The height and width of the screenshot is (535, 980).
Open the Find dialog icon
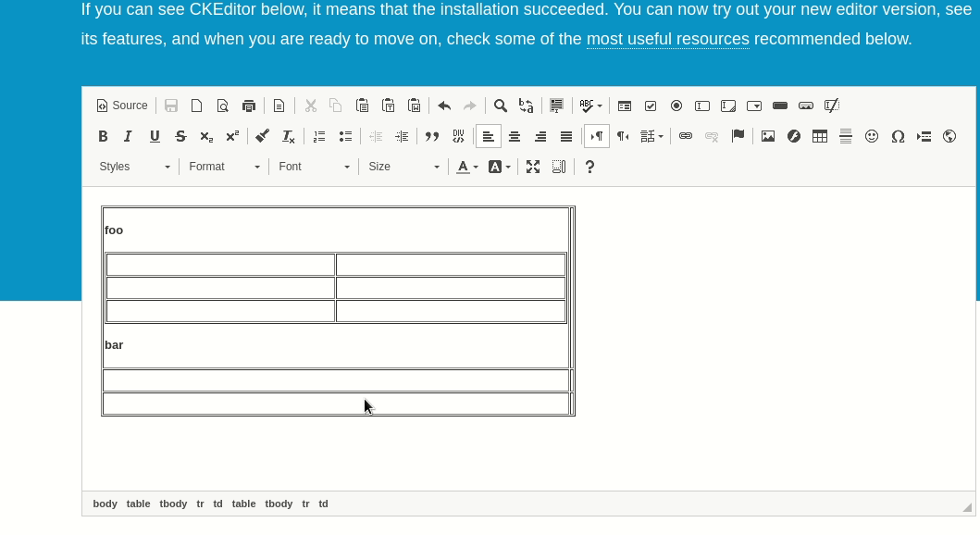[500, 106]
